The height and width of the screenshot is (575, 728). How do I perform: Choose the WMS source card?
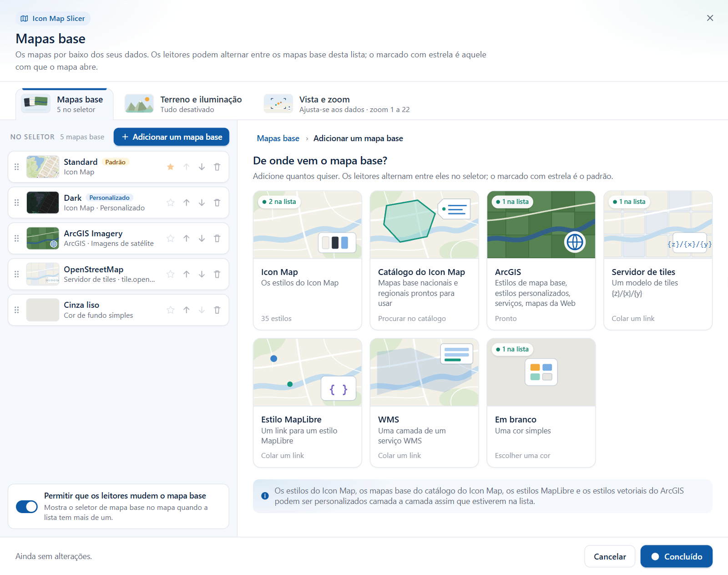pos(425,403)
